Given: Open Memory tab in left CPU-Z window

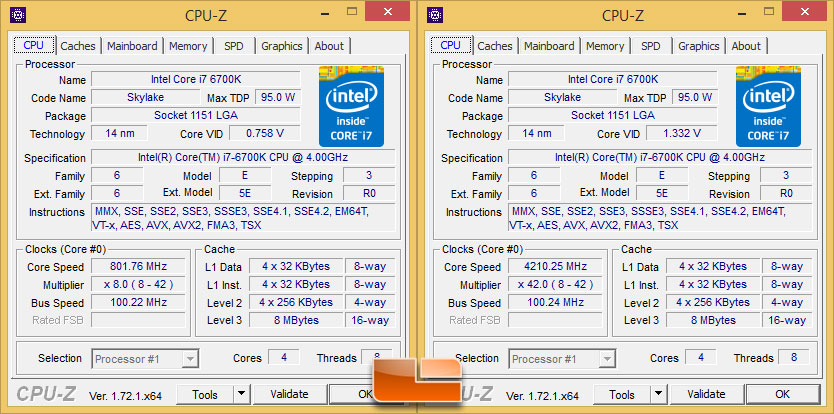Looking at the screenshot, I should [188, 46].
